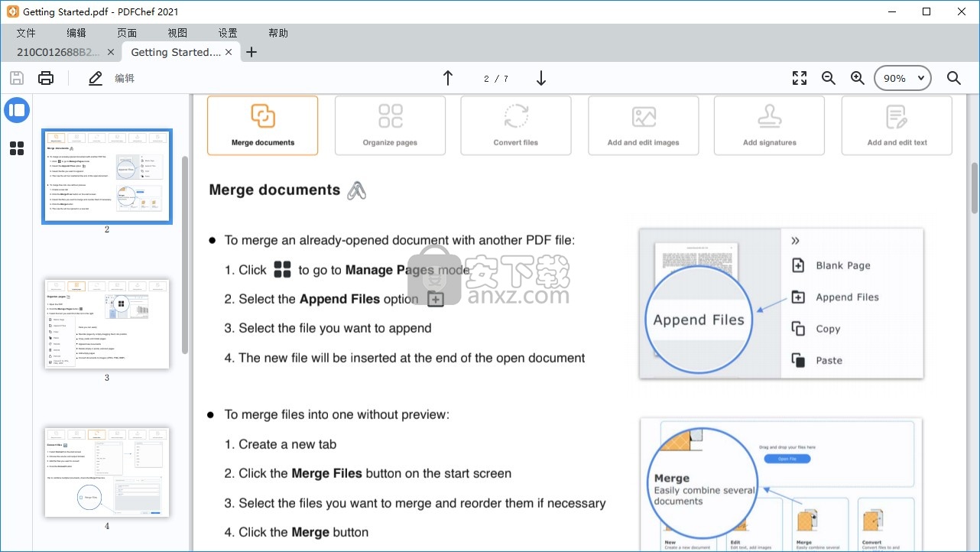This screenshot has width=980, height=552.
Task: Select page 3 thumbnail
Action: coord(107,324)
